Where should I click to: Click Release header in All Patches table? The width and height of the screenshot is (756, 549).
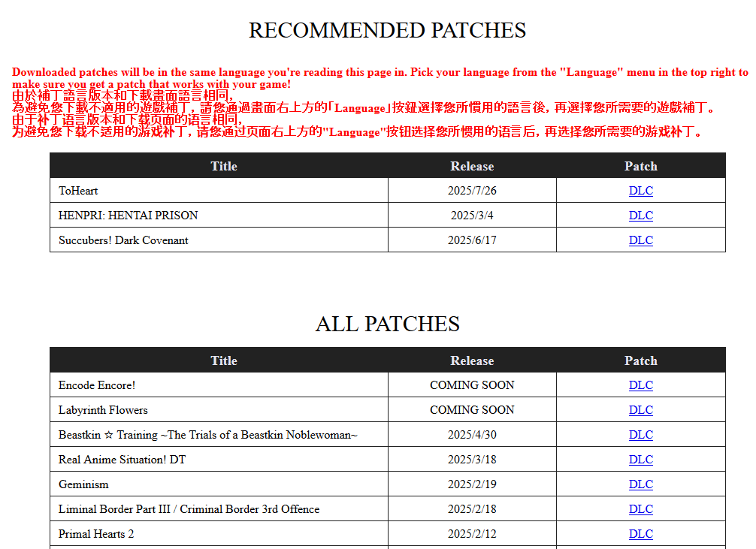pos(472,361)
